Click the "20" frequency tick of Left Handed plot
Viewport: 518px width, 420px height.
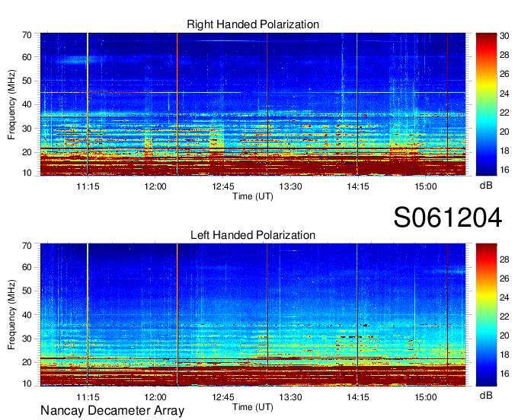point(27,362)
